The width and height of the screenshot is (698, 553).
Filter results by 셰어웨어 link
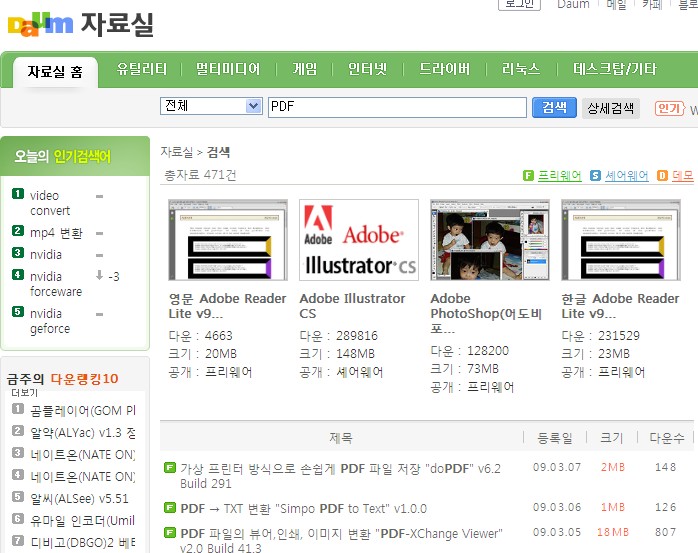point(627,176)
